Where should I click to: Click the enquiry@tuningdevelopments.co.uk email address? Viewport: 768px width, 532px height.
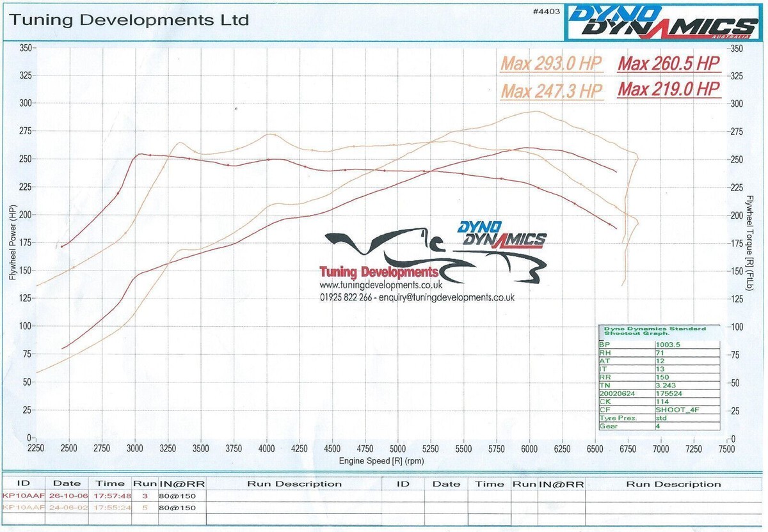point(447,297)
